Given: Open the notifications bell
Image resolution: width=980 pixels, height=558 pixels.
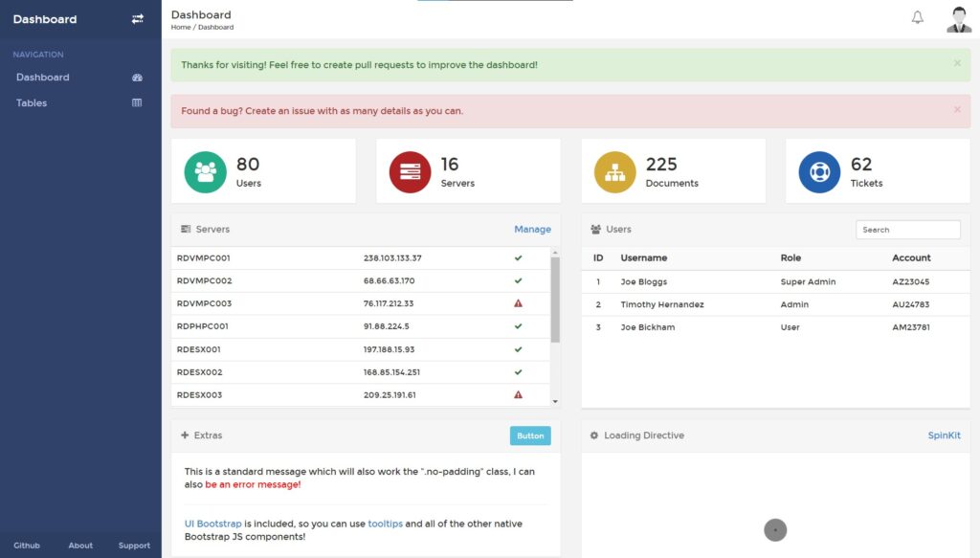Looking at the screenshot, I should point(916,17).
